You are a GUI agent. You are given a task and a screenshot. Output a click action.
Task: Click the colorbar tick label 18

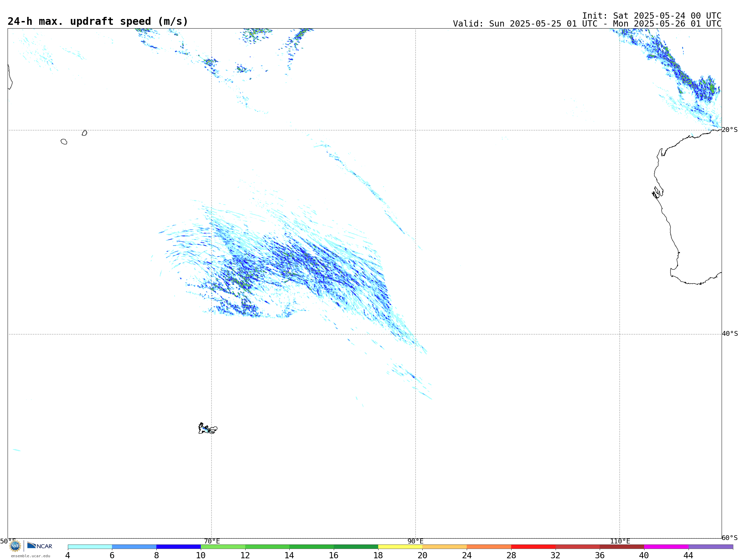coord(378,555)
